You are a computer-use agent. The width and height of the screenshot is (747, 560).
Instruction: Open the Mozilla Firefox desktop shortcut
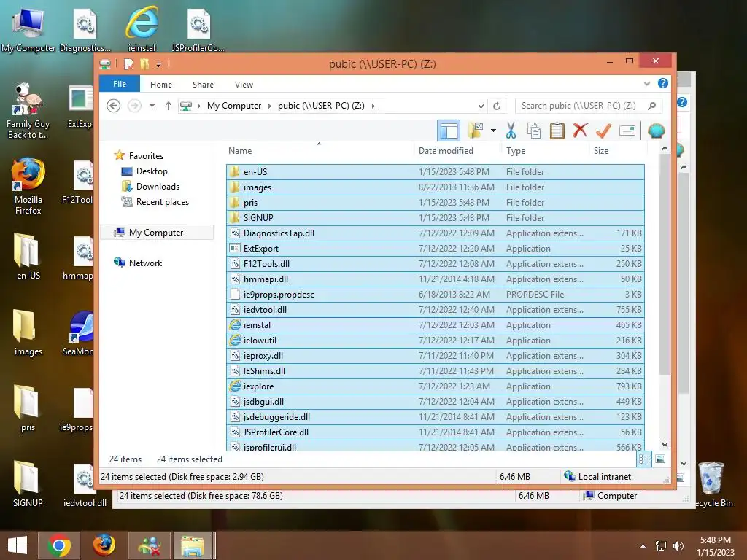coord(28,186)
